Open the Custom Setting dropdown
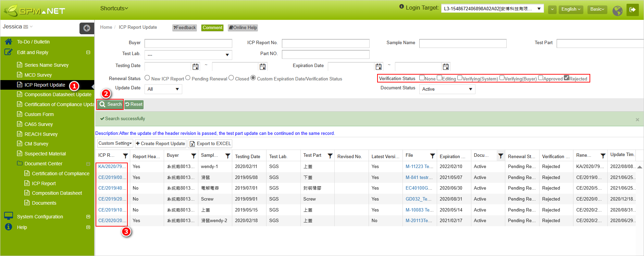644x256 pixels. tap(115, 143)
